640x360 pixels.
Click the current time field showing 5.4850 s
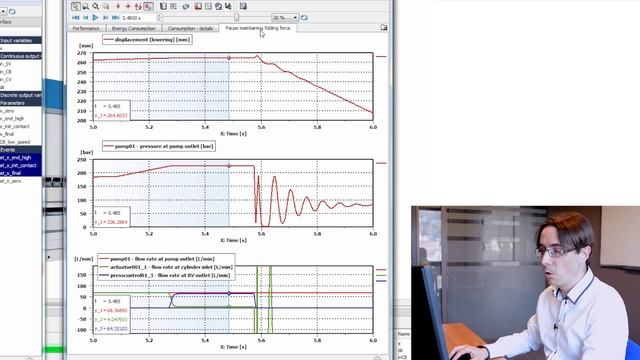tap(138, 18)
